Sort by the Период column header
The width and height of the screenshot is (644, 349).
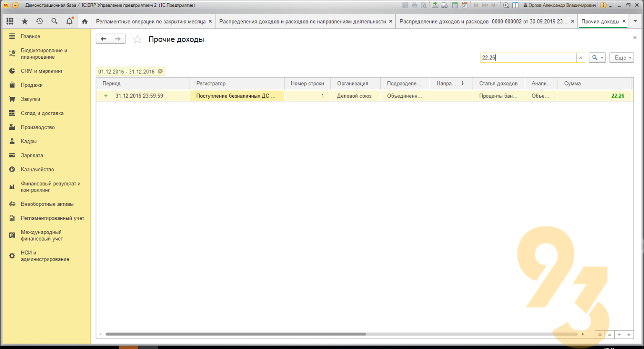[x=143, y=83]
